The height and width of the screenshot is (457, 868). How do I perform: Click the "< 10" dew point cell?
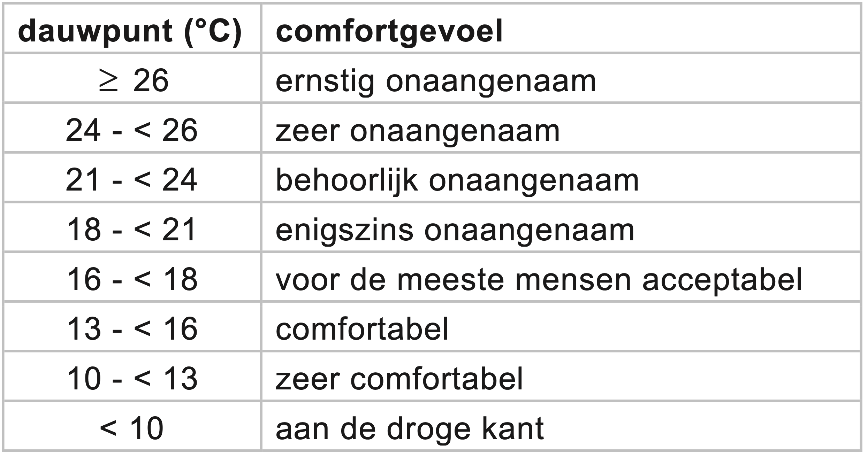pyautogui.click(x=132, y=428)
